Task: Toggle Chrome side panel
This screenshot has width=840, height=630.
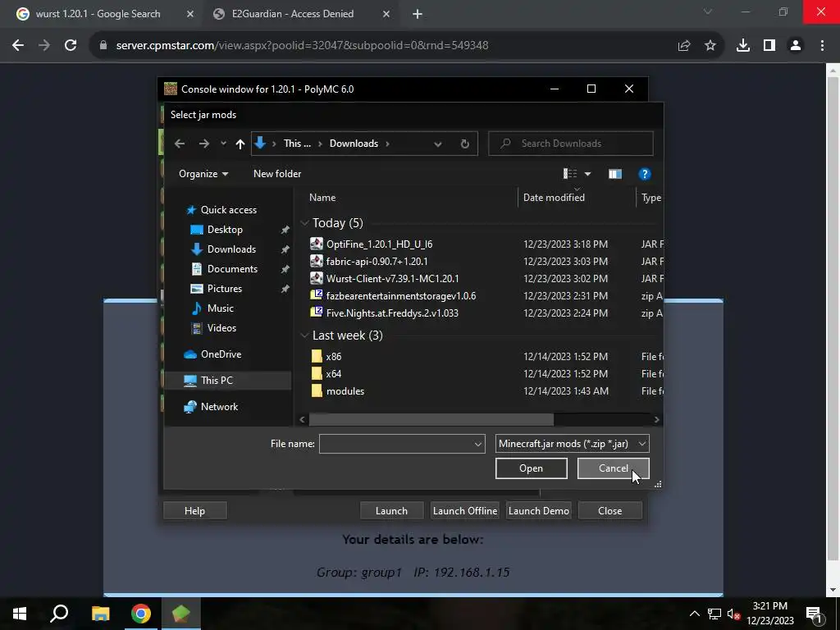Action: [x=769, y=46]
